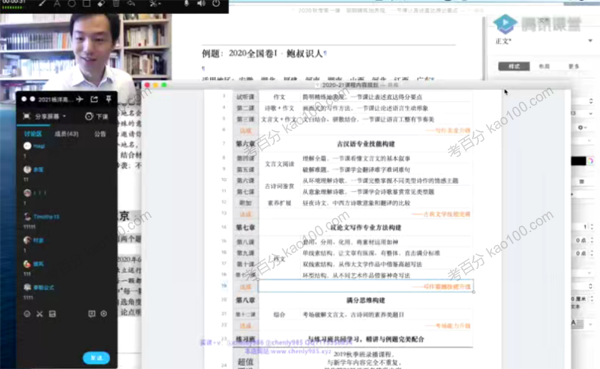Image resolution: width=600 pixels, height=369 pixels.
Task: Pin the classroom panel with pushpin icon
Action: click(x=109, y=99)
